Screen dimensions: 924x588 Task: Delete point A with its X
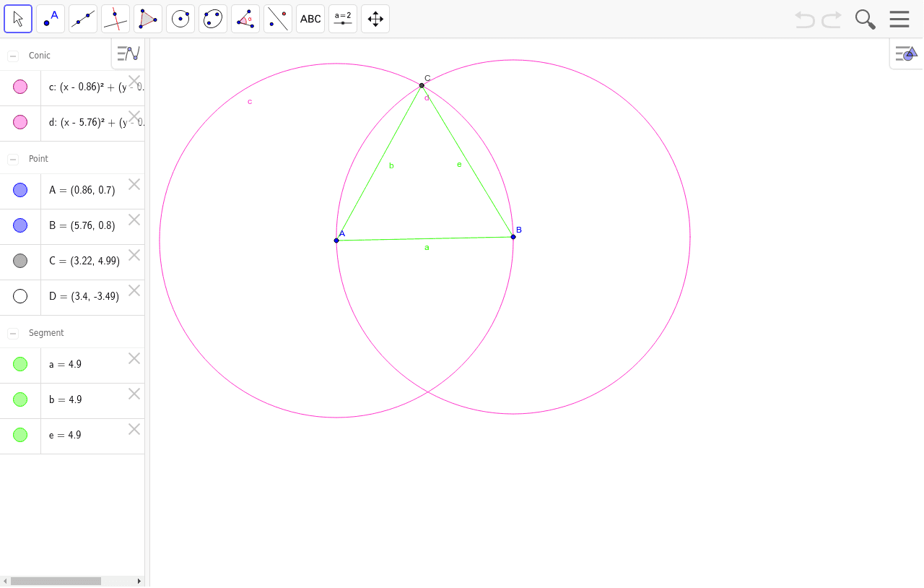(134, 184)
